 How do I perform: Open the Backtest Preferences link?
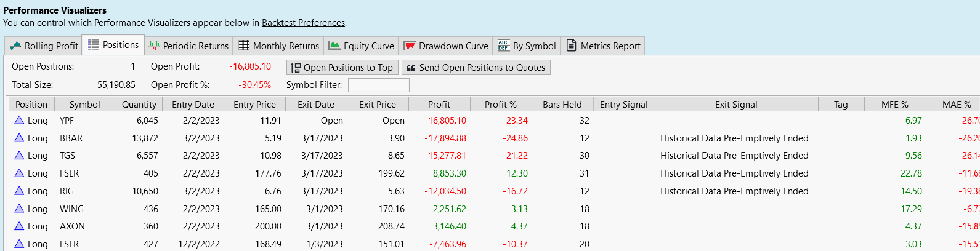point(303,23)
